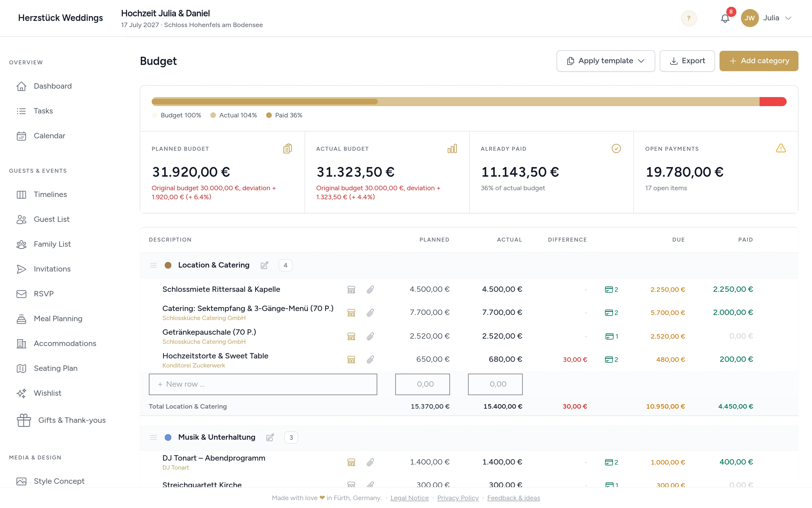Click the JW user avatar

tap(750, 18)
